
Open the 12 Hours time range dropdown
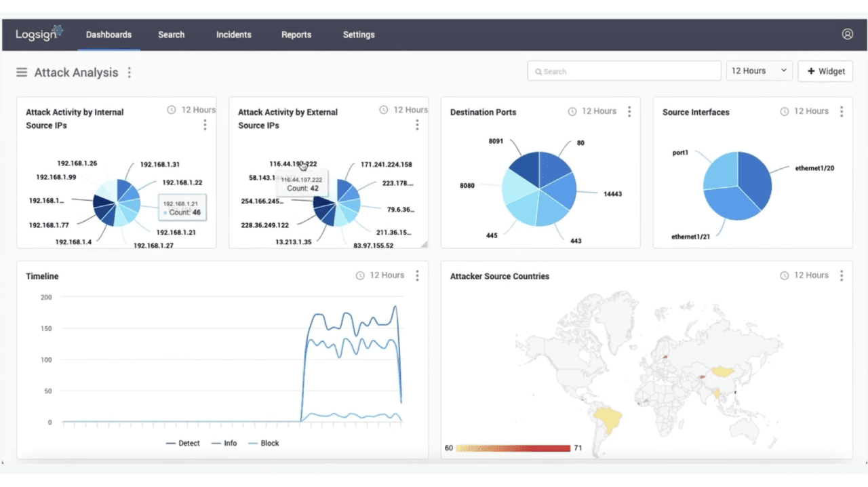coord(759,71)
